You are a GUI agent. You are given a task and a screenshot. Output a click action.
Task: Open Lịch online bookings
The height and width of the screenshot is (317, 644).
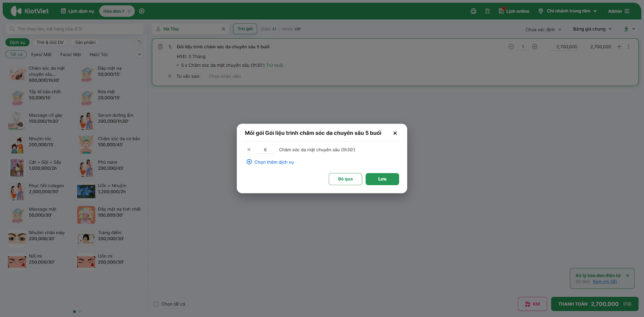click(x=514, y=11)
